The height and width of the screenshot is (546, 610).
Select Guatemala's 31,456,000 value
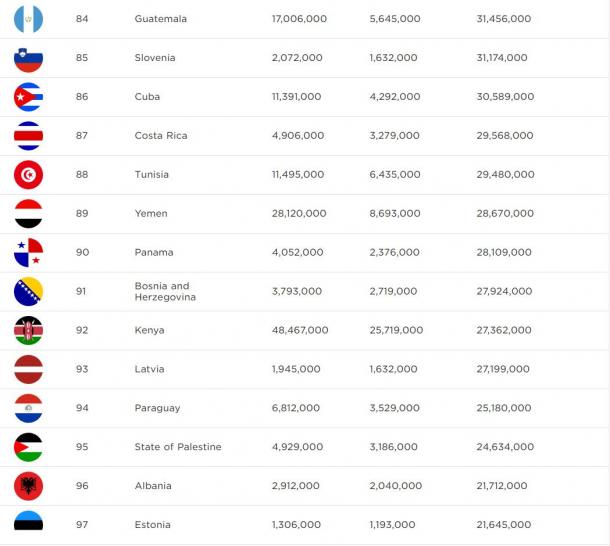504,19
